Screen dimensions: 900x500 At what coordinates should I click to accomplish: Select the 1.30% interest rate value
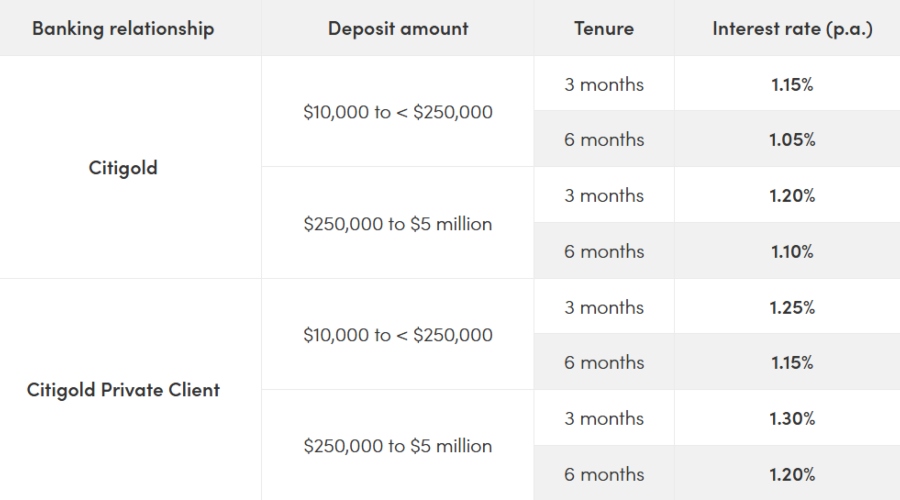(x=792, y=418)
